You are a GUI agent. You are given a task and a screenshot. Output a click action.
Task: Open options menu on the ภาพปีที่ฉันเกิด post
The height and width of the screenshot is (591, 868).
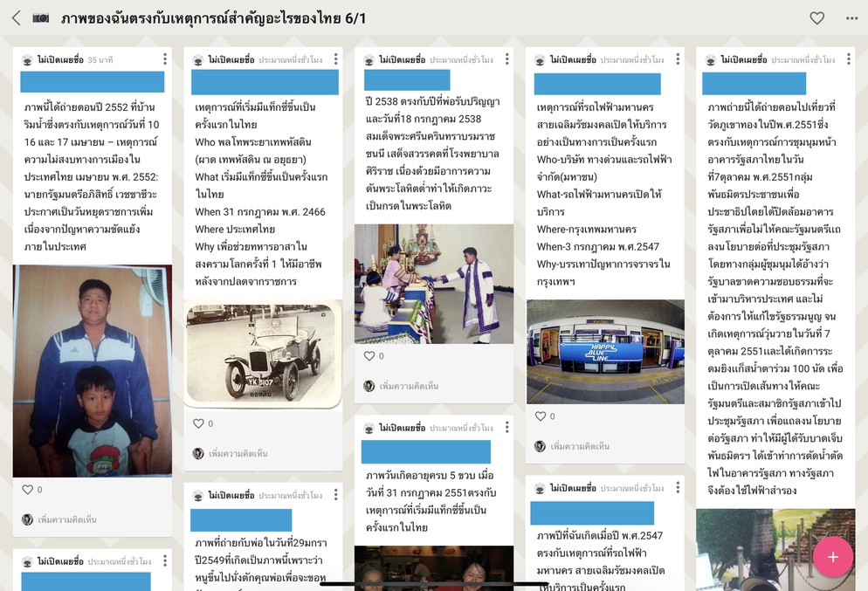[x=679, y=487]
